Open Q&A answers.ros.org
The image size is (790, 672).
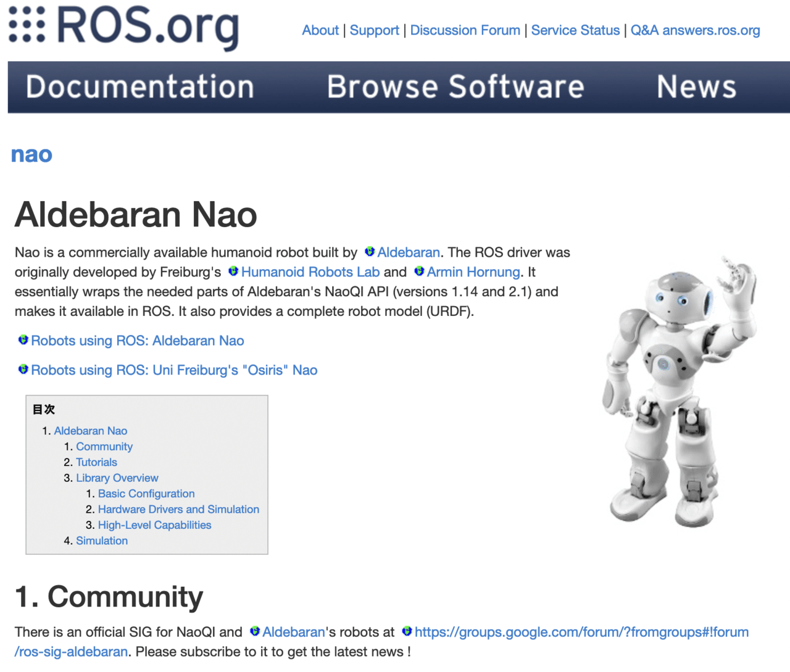[x=695, y=30]
